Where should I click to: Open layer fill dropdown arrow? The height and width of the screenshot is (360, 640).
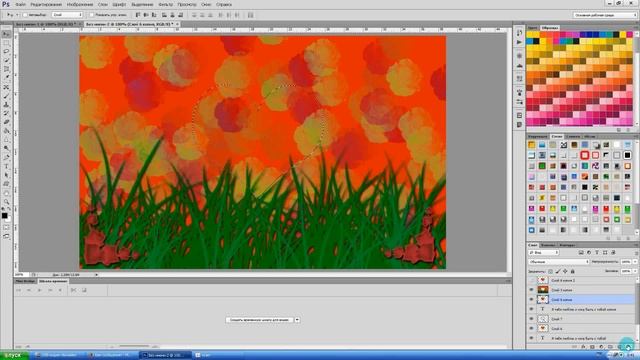635,271
